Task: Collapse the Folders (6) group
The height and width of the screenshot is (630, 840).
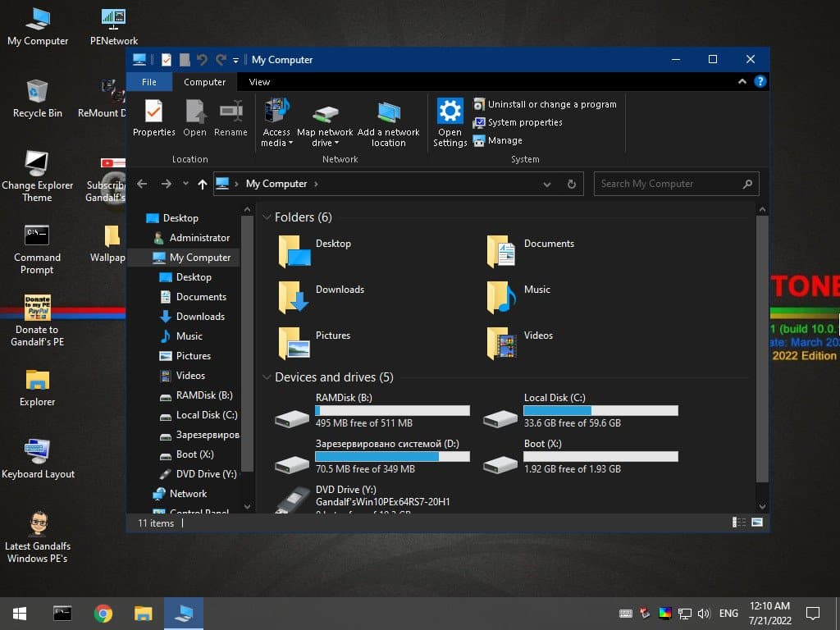Action: pyautogui.click(x=267, y=217)
